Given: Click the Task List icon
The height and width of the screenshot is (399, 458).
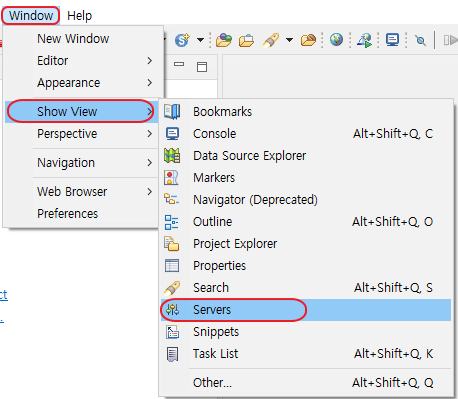Looking at the screenshot, I should [172, 354].
